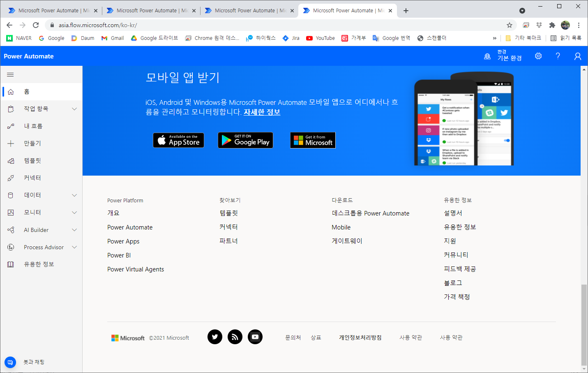Click the mobile app phone screenshot image
588x373 pixels.
464,119
